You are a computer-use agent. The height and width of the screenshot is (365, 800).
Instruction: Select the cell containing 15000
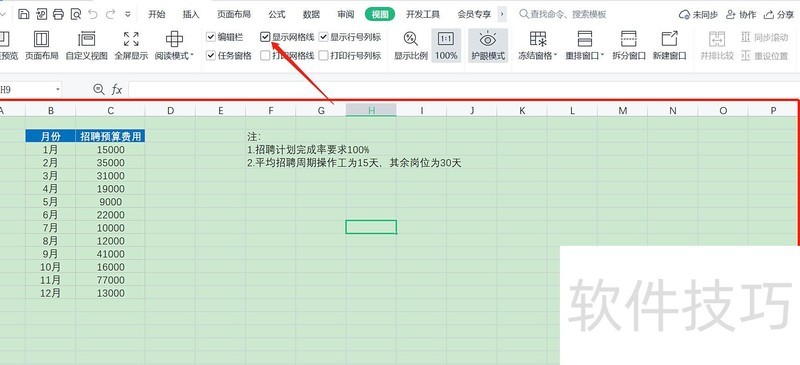(110, 150)
